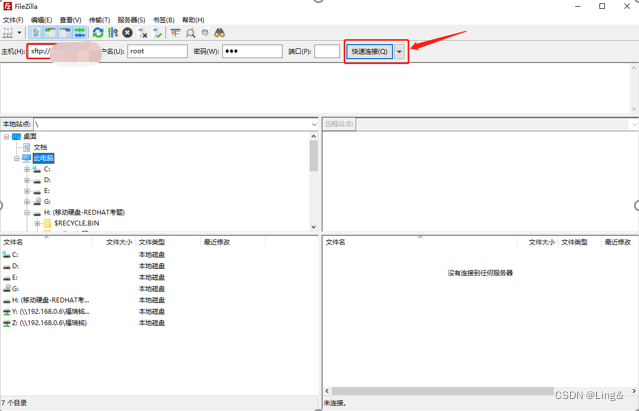
Task: Disconnect from the current server icon
Action: (143, 33)
